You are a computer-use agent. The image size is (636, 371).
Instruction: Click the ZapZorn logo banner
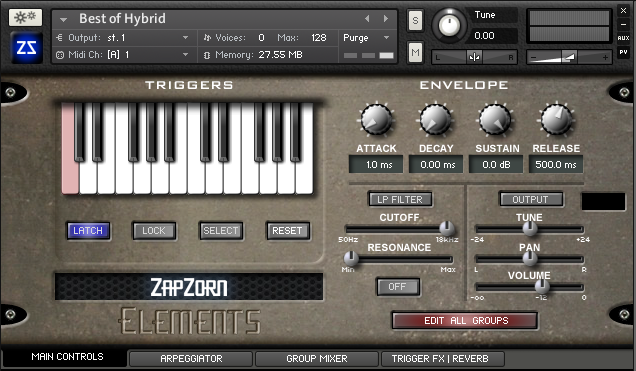pos(189,287)
